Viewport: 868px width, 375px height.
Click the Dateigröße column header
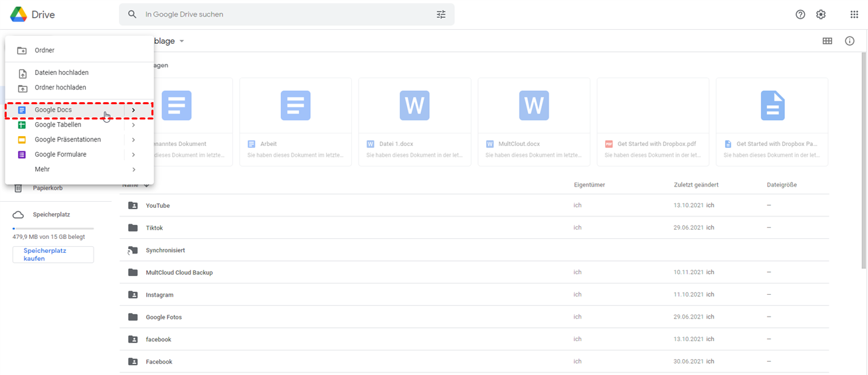click(782, 185)
